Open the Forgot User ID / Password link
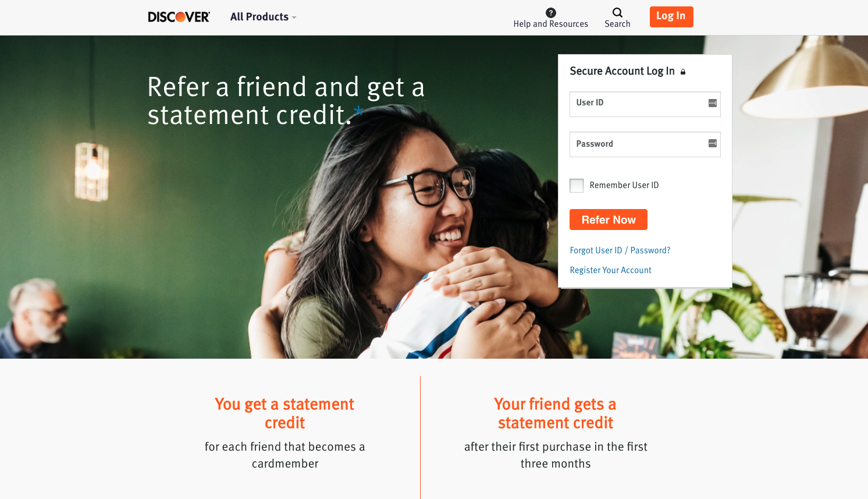Image resolution: width=868 pixels, height=499 pixels. coord(620,250)
